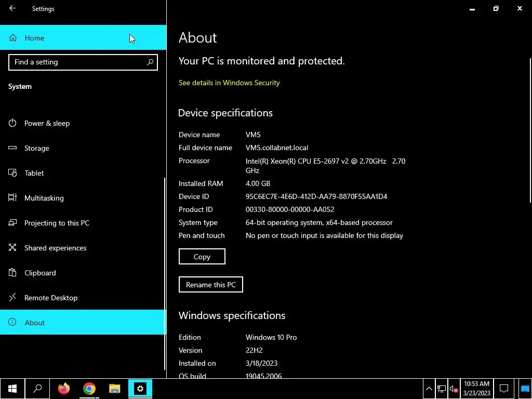This screenshot has height=399, width=532.
Task: Click Rename this PC button
Action: [211, 285]
